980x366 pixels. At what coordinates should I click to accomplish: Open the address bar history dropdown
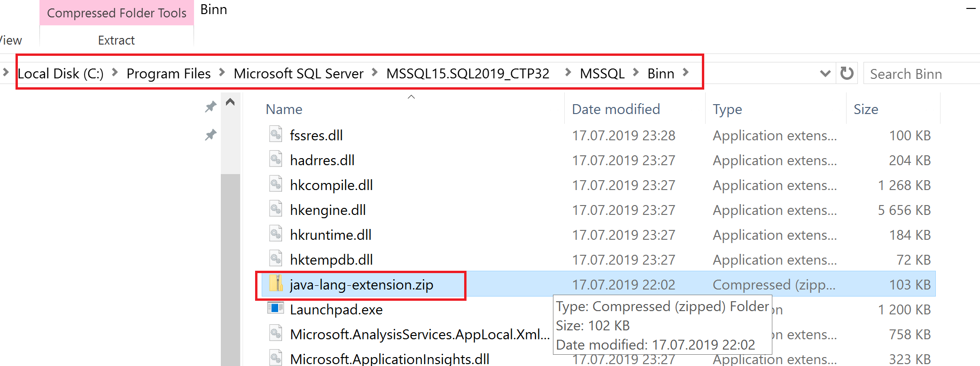click(824, 73)
